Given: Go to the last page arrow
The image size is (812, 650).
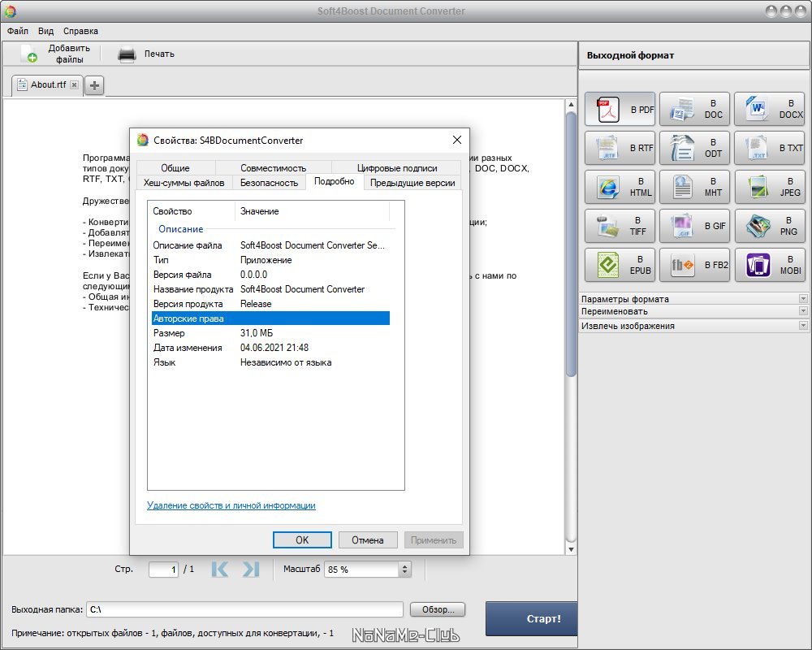Looking at the screenshot, I should [x=251, y=570].
